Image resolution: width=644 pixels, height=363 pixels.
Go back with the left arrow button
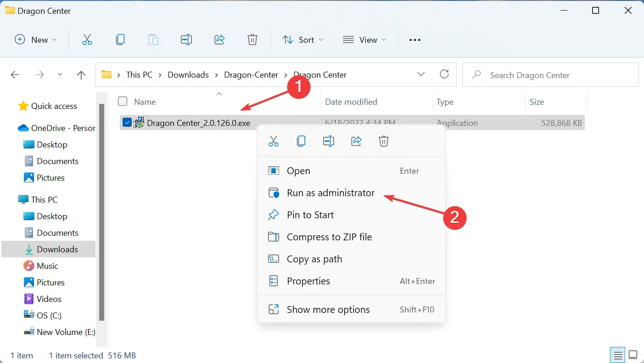point(15,75)
